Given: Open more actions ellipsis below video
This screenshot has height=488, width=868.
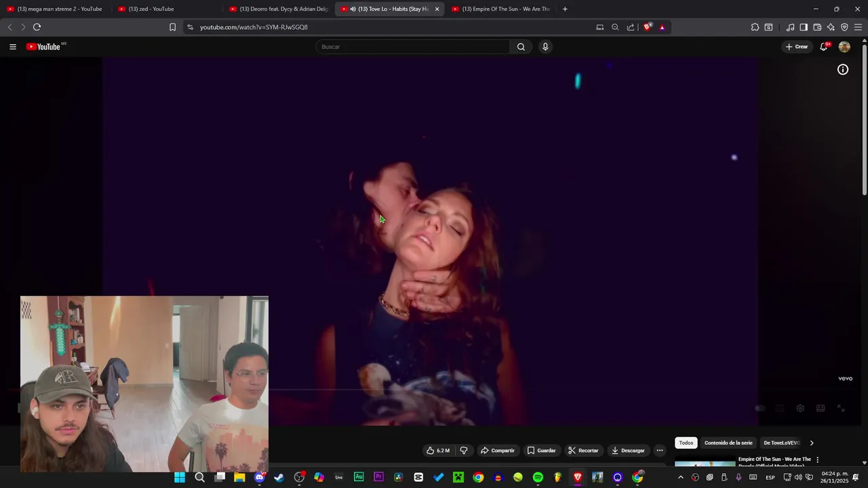Looking at the screenshot, I should click(x=660, y=451).
